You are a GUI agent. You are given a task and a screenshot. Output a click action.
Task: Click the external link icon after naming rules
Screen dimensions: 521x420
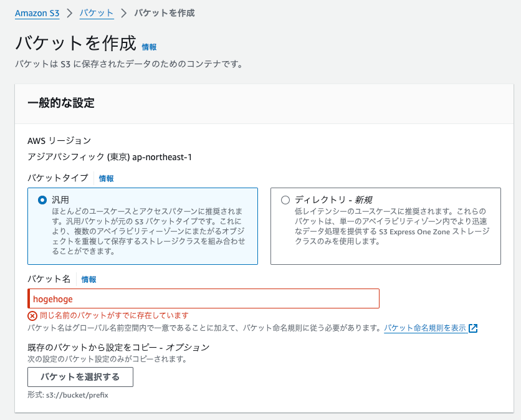(473, 328)
